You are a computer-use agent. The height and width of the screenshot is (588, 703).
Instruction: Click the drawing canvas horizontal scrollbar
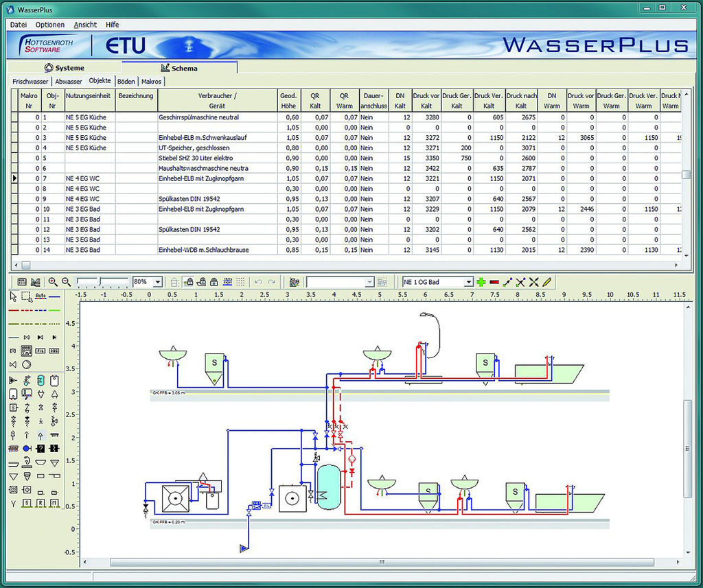click(x=382, y=561)
